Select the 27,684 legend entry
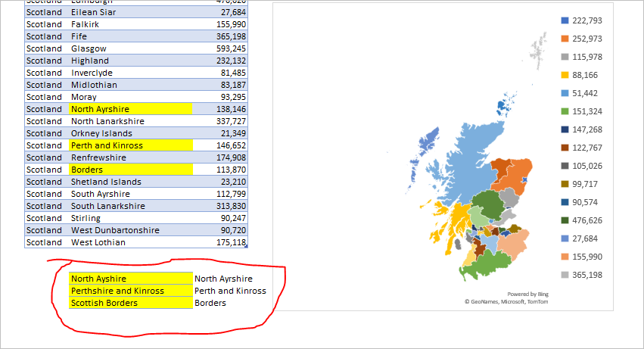Image resolution: width=644 pixels, height=349 pixels. pos(580,238)
